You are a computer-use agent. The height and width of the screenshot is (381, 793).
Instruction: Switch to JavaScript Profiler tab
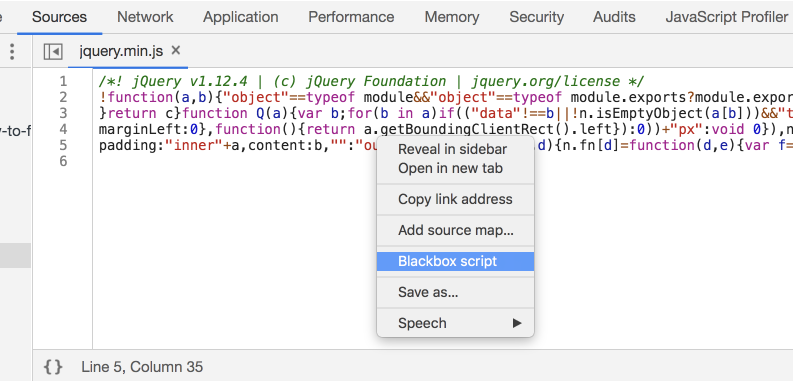pos(726,17)
